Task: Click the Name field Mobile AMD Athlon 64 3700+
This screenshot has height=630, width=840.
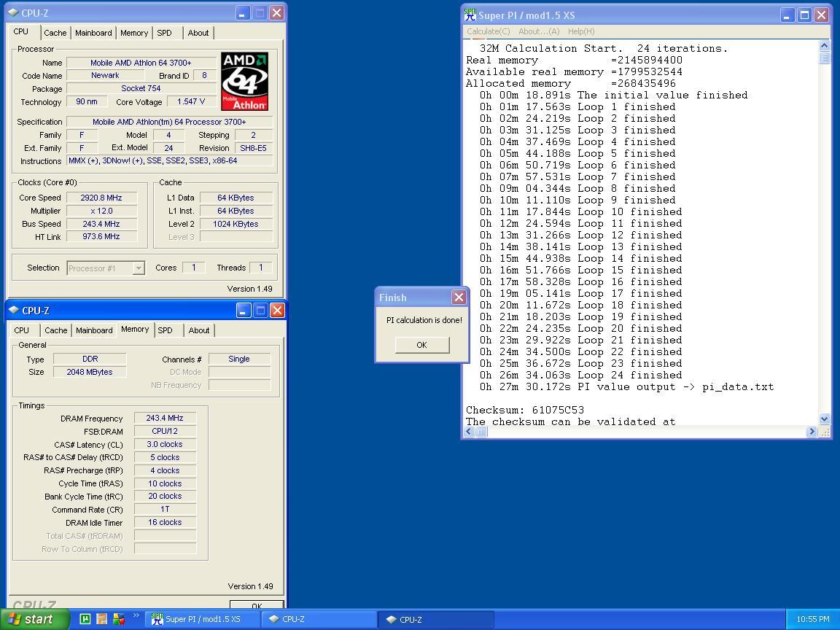Action: (141, 63)
